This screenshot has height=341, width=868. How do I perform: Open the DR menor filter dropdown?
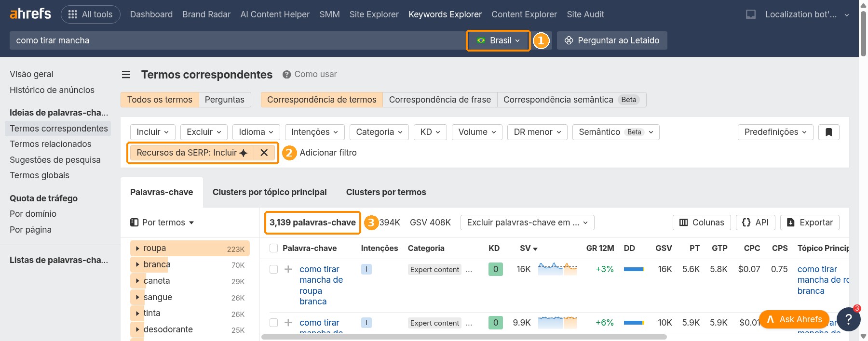(x=538, y=132)
